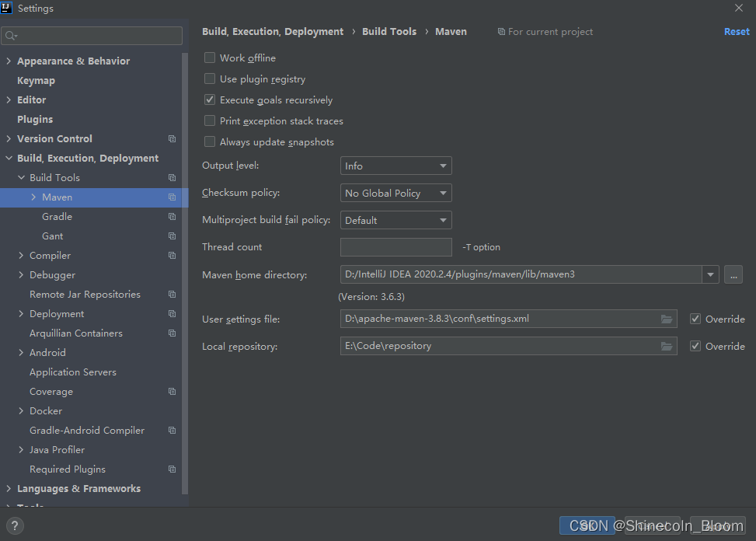Viewport: 756px width, 541px height.
Task: Expand Languages & Frameworks section arrow
Action: pos(9,488)
